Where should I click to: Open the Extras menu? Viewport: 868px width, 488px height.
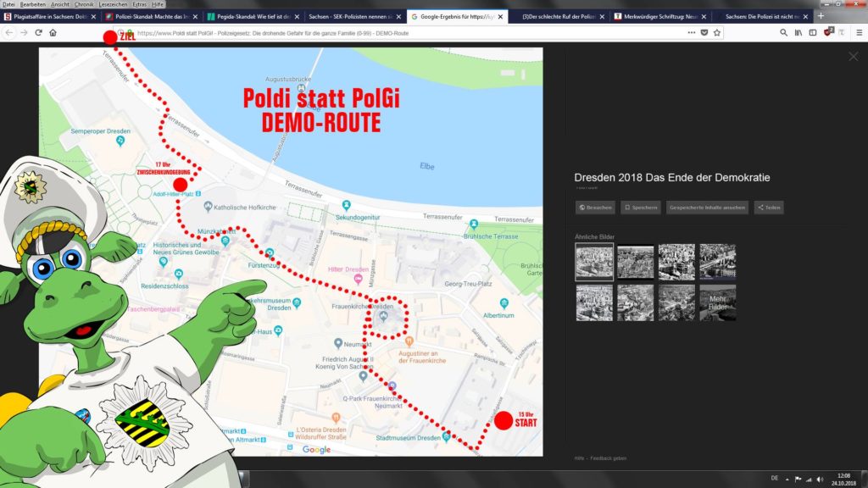pyautogui.click(x=140, y=4)
